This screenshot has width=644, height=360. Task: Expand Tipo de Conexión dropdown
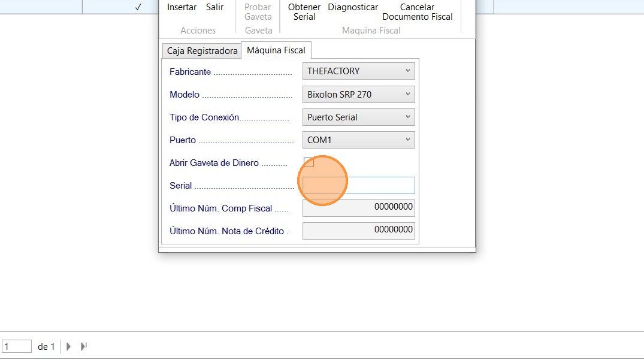coord(359,117)
